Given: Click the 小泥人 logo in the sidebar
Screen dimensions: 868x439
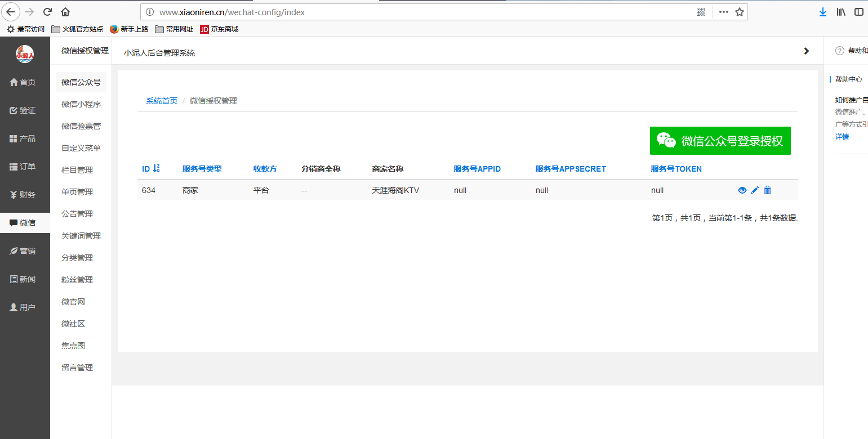Looking at the screenshot, I should [25, 54].
